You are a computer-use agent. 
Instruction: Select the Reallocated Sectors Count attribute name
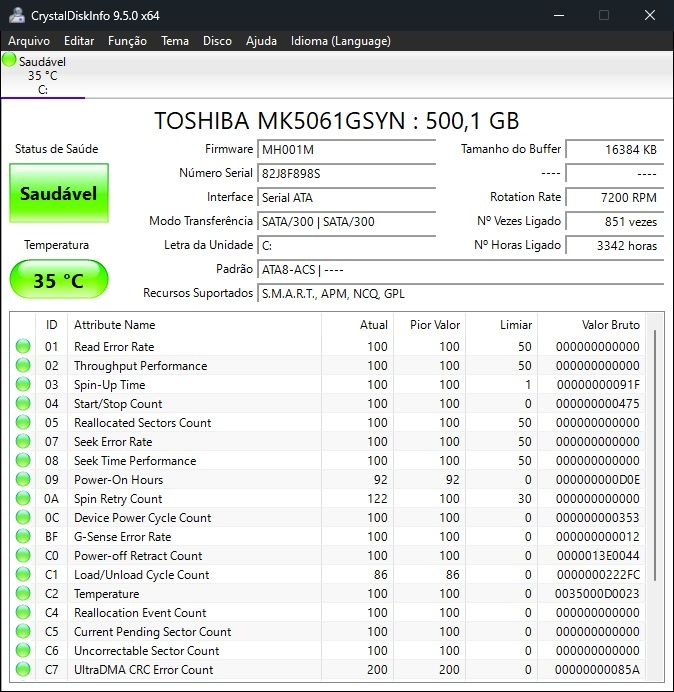tap(143, 422)
